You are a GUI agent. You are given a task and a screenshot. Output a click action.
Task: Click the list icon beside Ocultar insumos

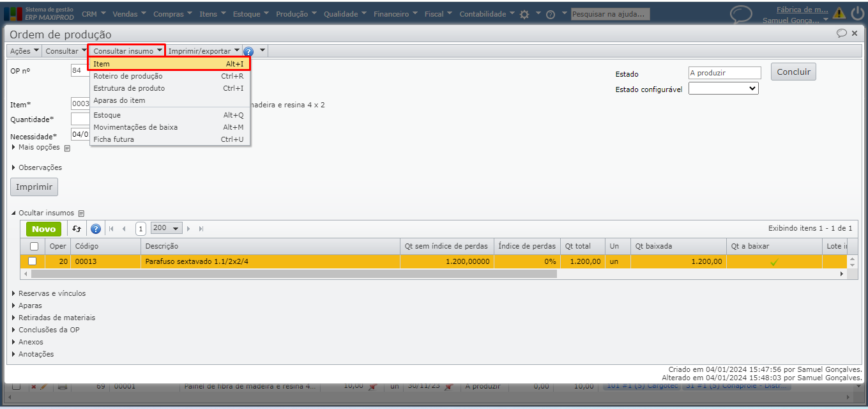click(81, 213)
